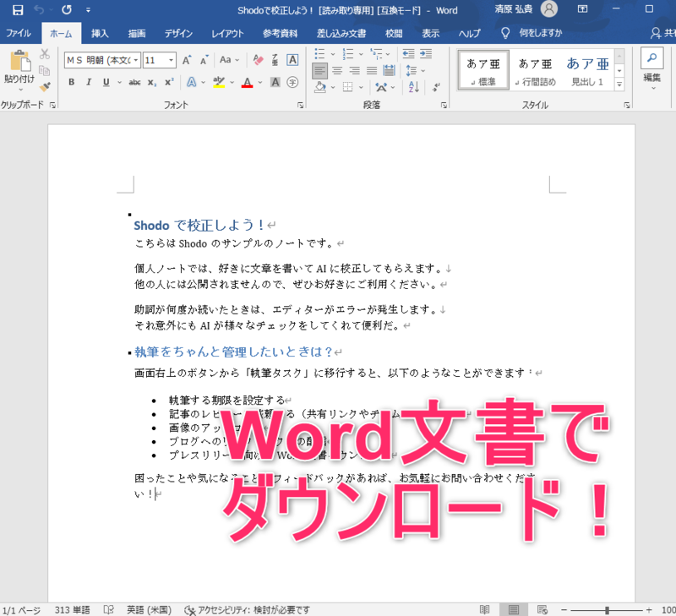676x616 pixels.
Task: Click the Copy icon in the clipboard group
Action: [x=45, y=70]
